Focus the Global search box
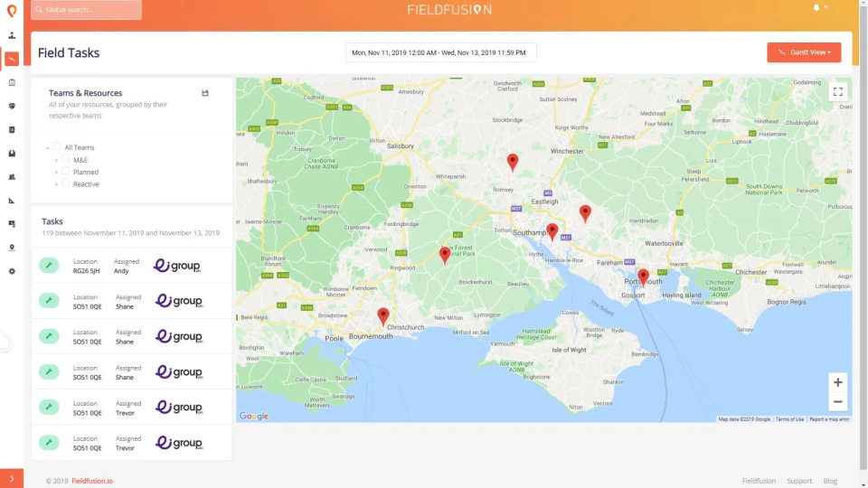This screenshot has height=488, width=868. [87, 9]
